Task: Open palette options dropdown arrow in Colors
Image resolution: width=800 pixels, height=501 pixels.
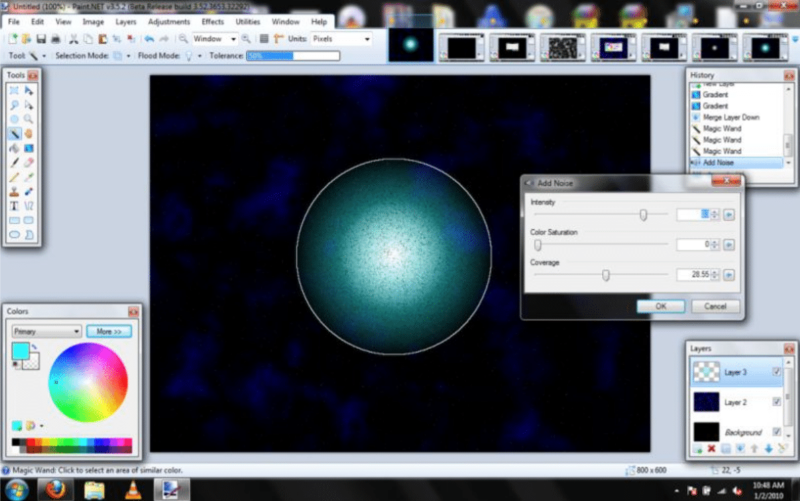Action: [x=41, y=425]
